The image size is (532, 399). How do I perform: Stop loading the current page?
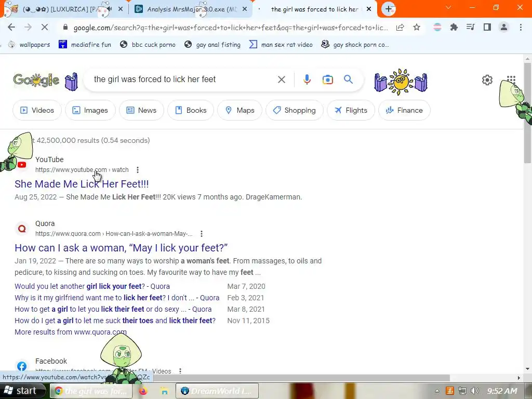click(45, 28)
